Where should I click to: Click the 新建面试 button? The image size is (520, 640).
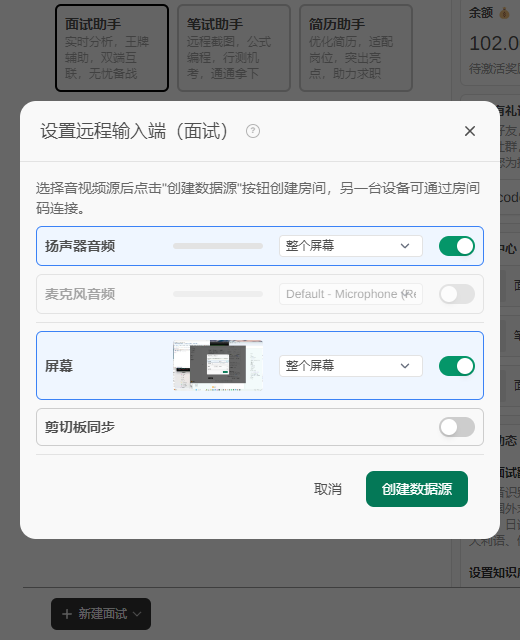click(x=101, y=614)
